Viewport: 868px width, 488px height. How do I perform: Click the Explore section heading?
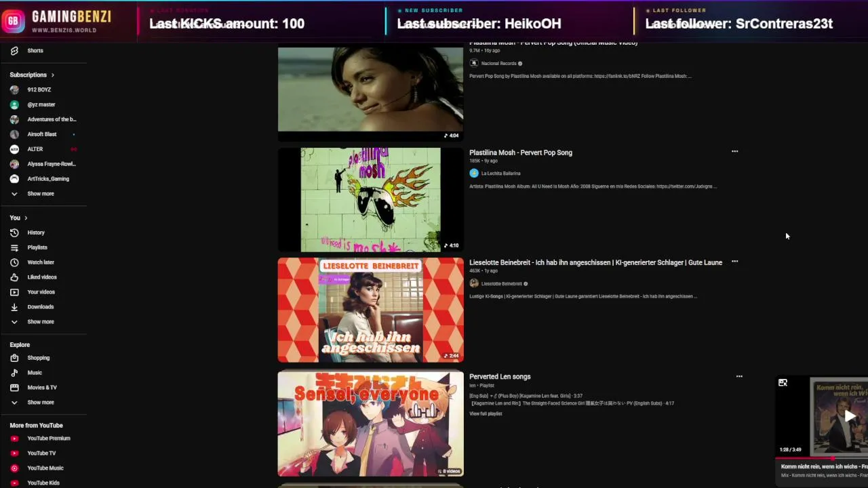(x=20, y=345)
